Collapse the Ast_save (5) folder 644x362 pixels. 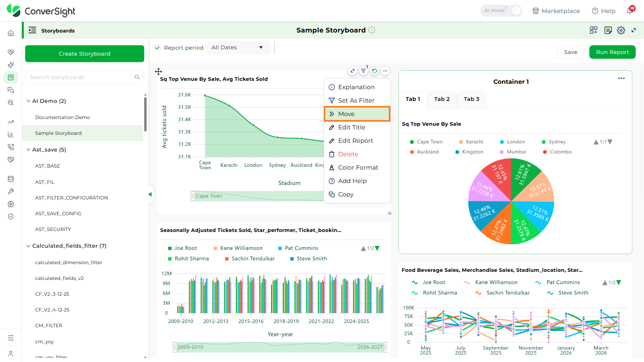[x=29, y=149]
